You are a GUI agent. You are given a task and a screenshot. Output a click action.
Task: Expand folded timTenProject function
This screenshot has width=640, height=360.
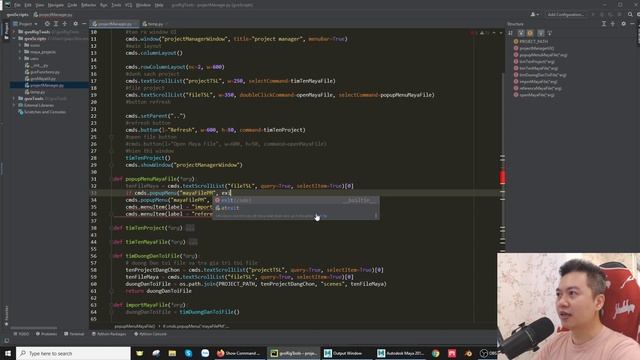pyautogui.click(x=190, y=228)
